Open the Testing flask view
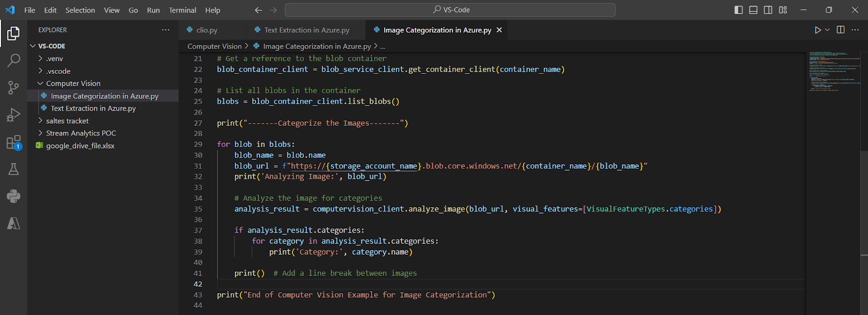Image resolution: width=868 pixels, height=315 pixels. click(14, 169)
